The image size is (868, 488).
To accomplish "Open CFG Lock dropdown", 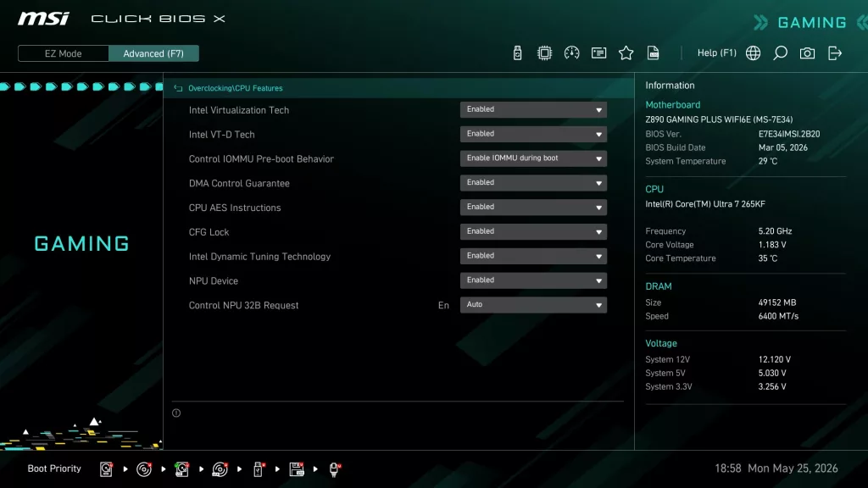I will click(533, 231).
